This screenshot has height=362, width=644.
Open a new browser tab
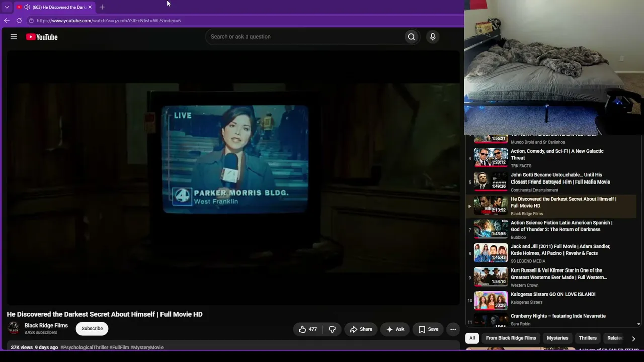coord(102,7)
